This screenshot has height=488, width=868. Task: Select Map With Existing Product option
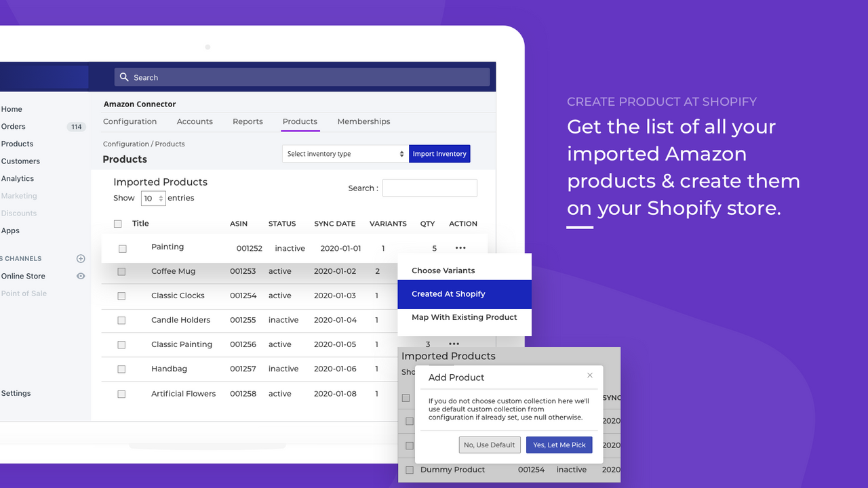465,317
